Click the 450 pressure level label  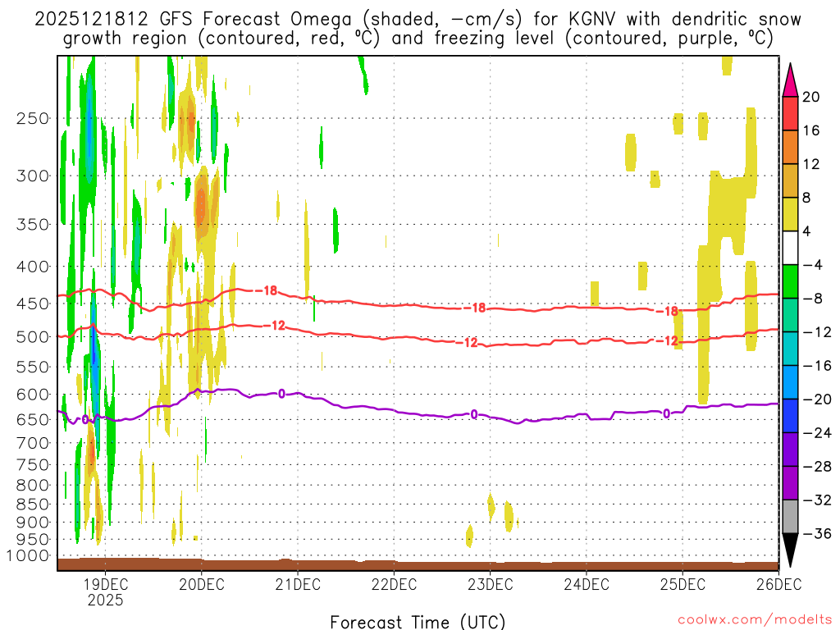click(x=33, y=304)
